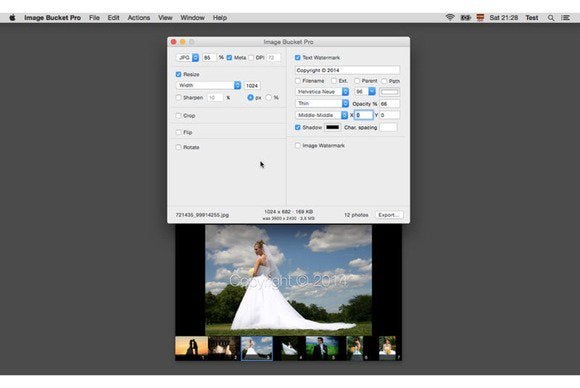
Task: Enable the Rotate checkbox
Action: click(x=179, y=147)
